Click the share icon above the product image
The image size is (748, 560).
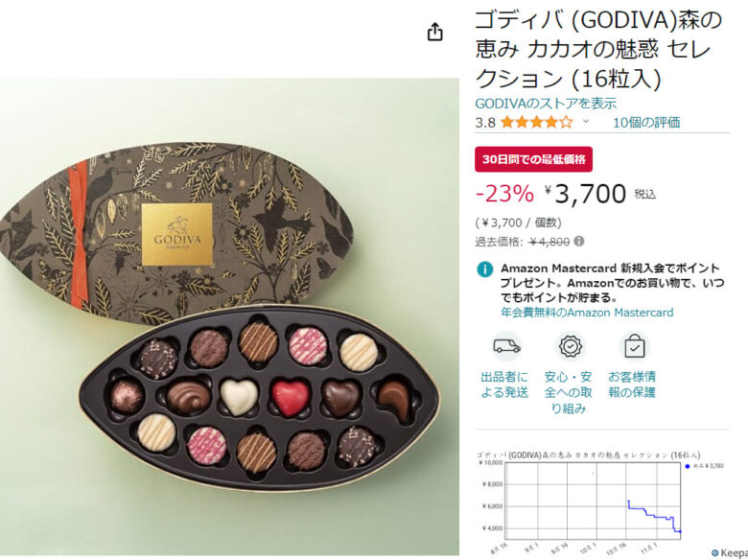coord(434,32)
